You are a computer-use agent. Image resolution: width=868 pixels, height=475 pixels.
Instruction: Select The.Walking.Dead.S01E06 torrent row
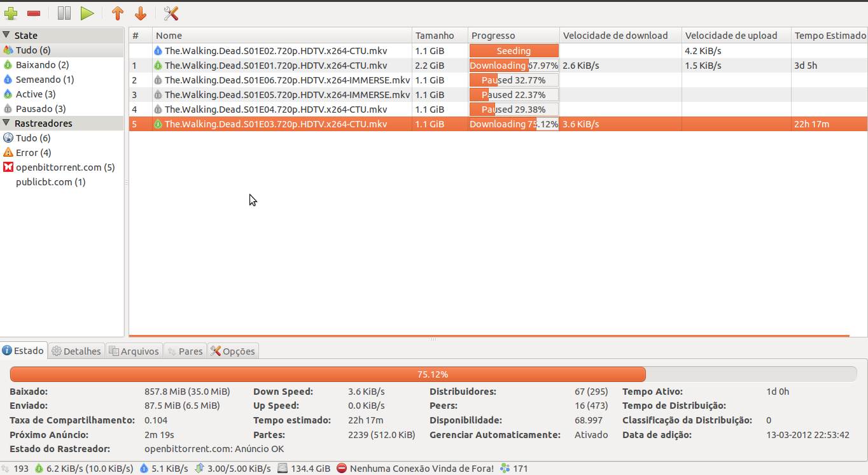point(286,80)
